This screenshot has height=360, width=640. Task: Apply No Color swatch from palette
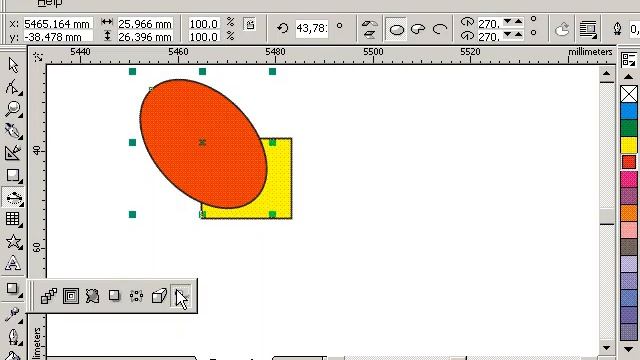[x=629, y=94]
